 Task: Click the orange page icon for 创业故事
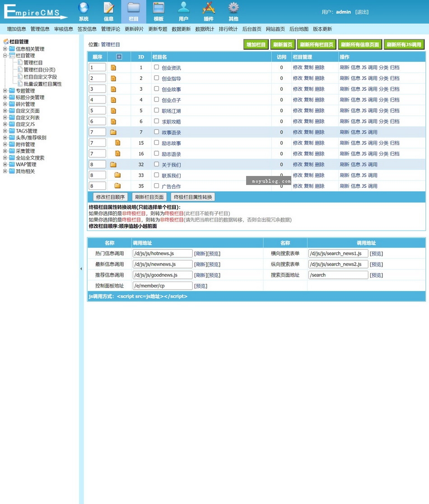point(113,89)
